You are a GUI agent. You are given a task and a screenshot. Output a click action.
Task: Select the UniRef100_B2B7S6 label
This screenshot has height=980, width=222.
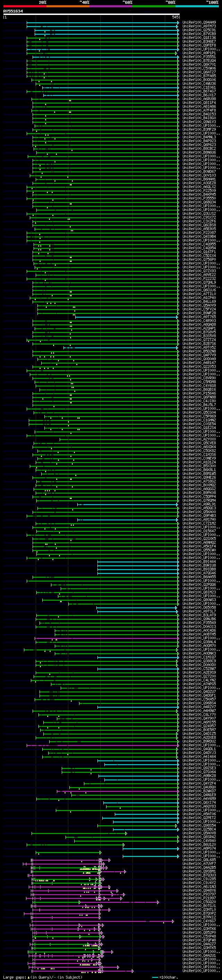point(199,343)
